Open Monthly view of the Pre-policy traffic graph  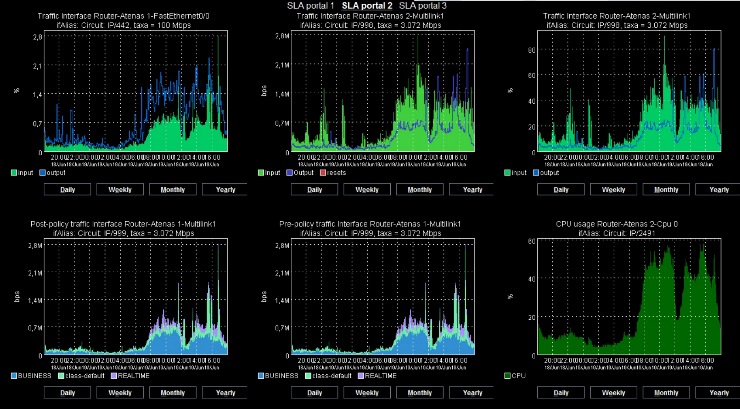(420, 392)
